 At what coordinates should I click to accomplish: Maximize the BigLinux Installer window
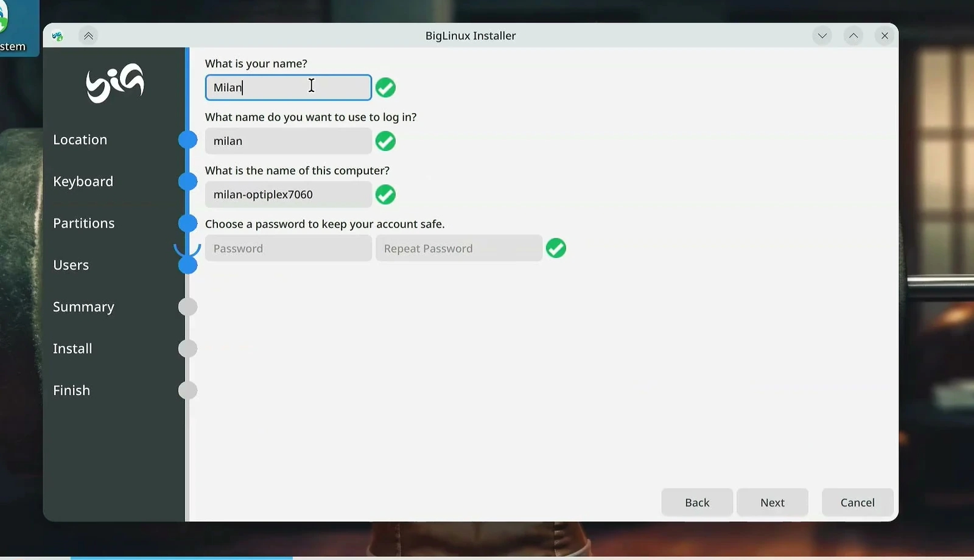(853, 36)
